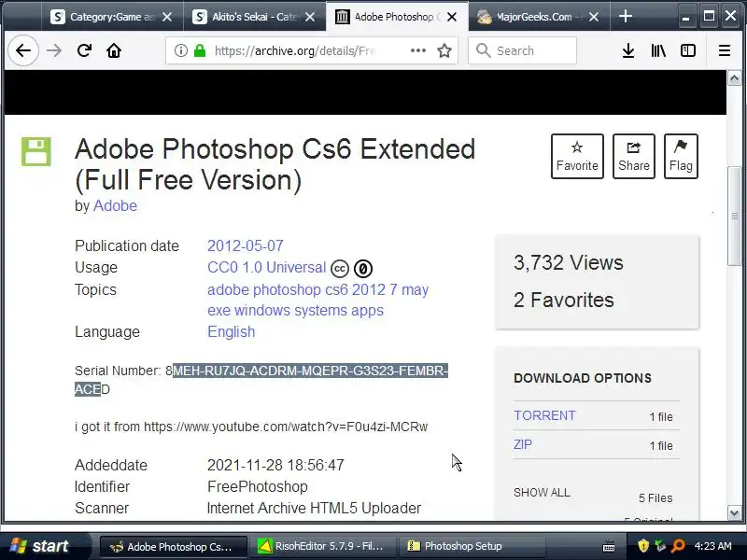
Task: Open page actions three-dot menu
Action: click(417, 50)
